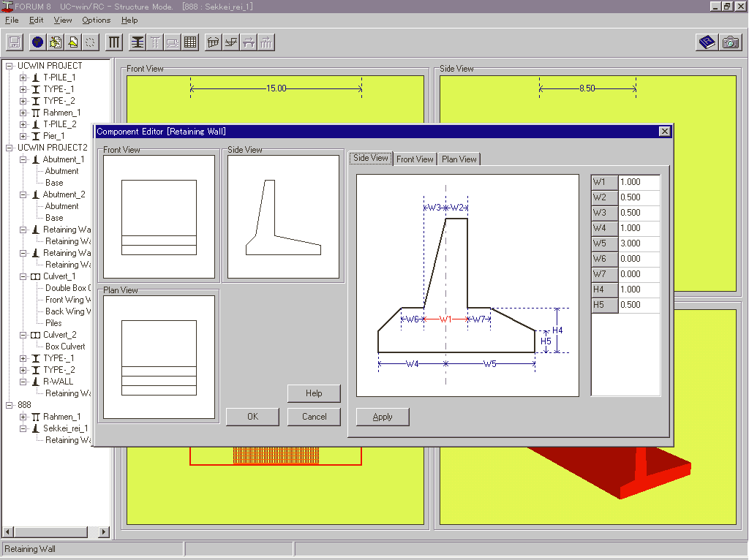
Task: Switch to the Front View tab
Action: coord(415,159)
